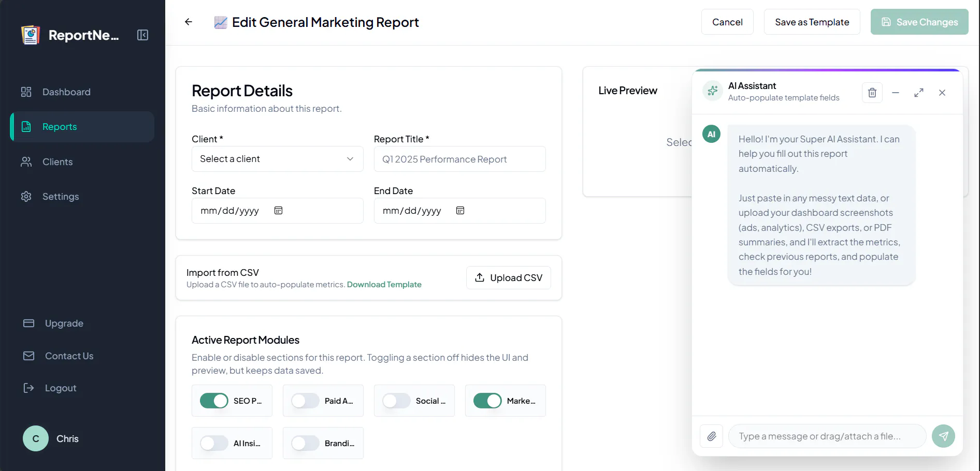
Task: Click the Live Preview heading
Action: [628, 91]
